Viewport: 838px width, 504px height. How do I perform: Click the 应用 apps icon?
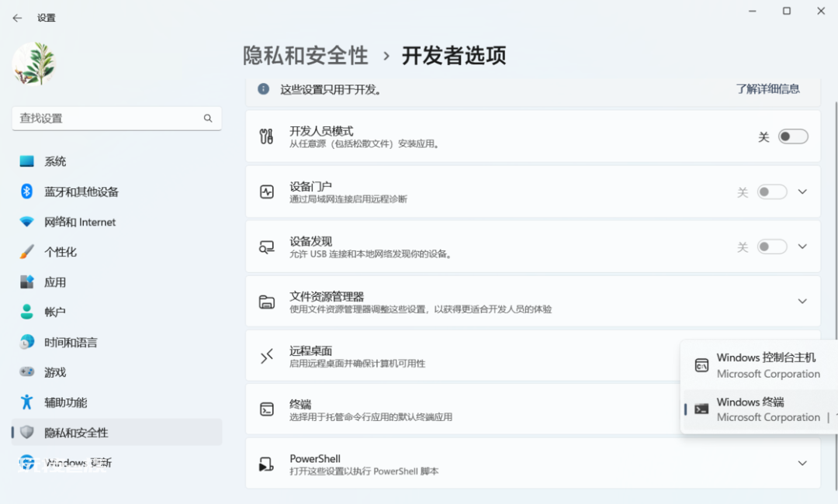click(x=26, y=282)
